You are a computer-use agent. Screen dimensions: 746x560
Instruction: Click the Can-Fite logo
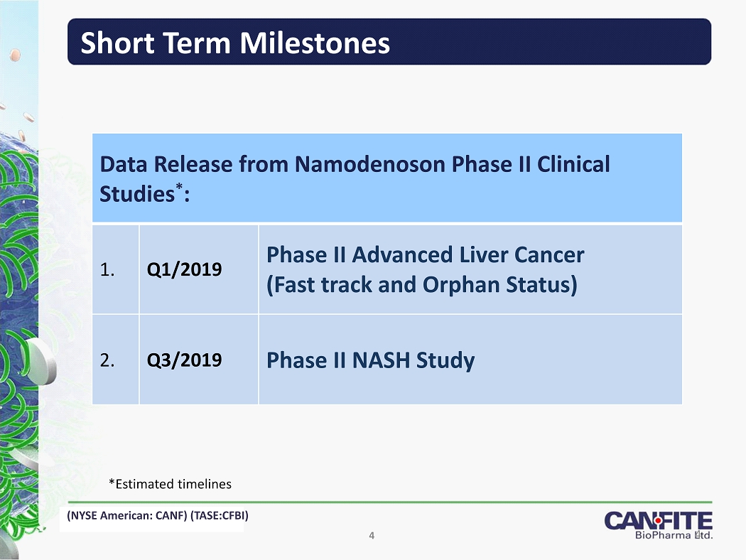click(658, 520)
